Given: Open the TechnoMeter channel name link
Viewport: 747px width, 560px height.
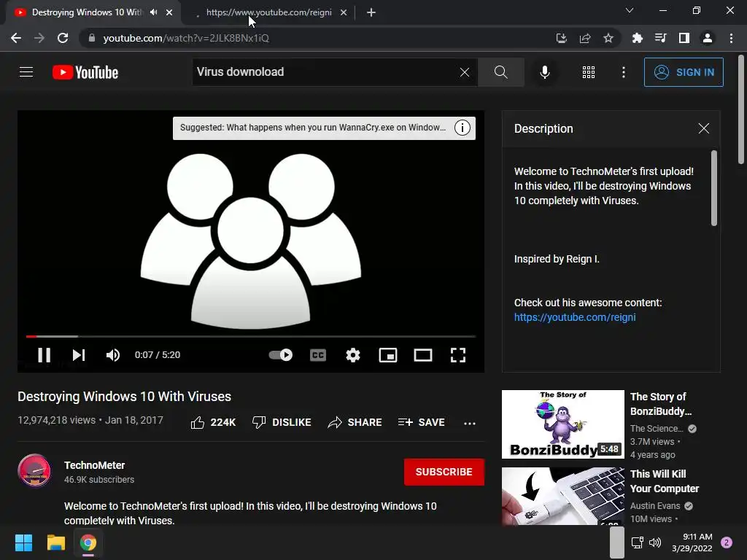Looking at the screenshot, I should tap(94, 465).
